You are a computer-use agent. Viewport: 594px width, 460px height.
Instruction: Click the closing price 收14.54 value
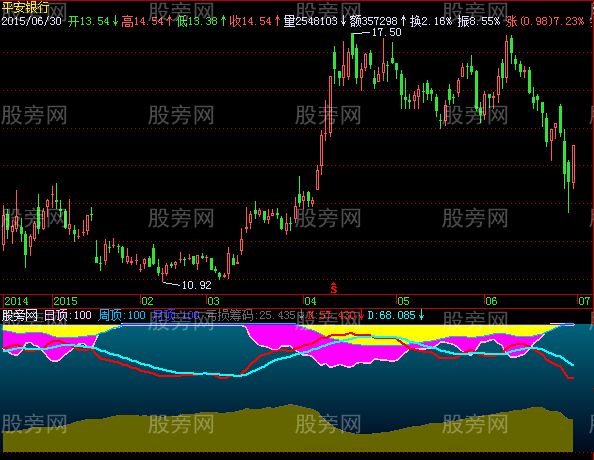coord(251,21)
